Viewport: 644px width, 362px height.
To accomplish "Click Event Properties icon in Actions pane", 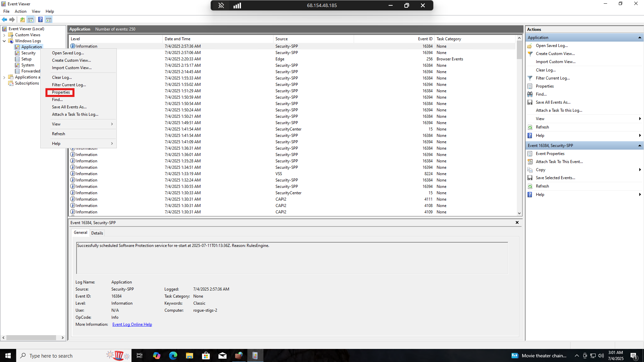I will pyautogui.click(x=530, y=154).
